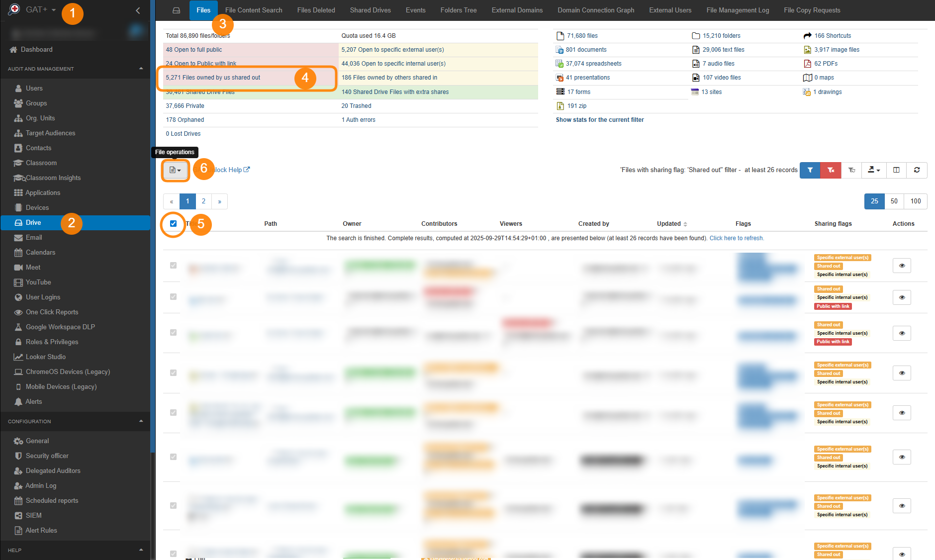Open the eye preview on the top row

pos(902,265)
